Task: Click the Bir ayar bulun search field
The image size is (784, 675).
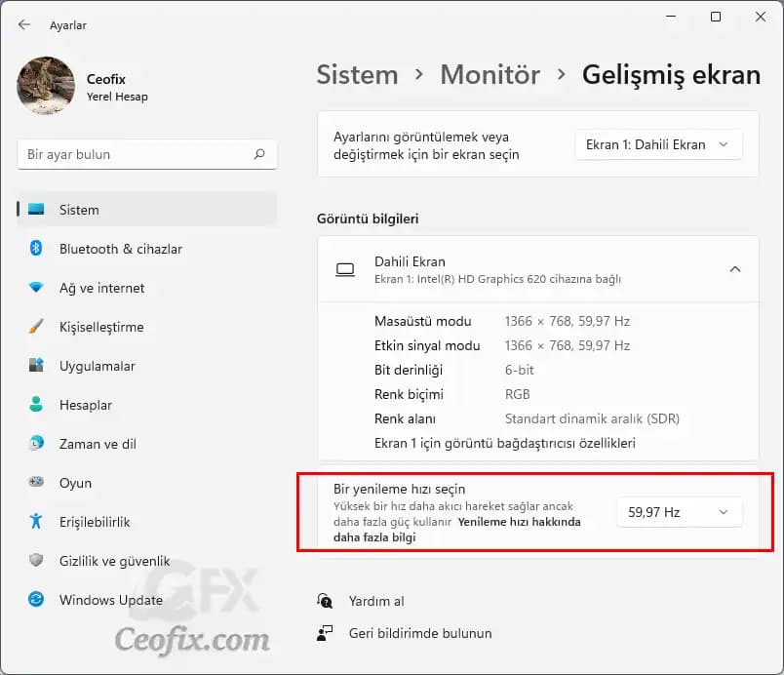Action: coord(137,154)
